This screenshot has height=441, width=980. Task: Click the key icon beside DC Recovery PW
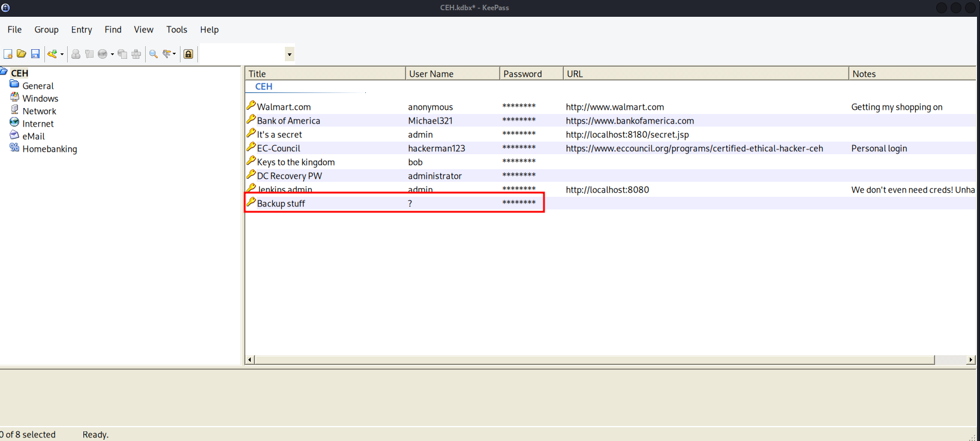coord(251,174)
